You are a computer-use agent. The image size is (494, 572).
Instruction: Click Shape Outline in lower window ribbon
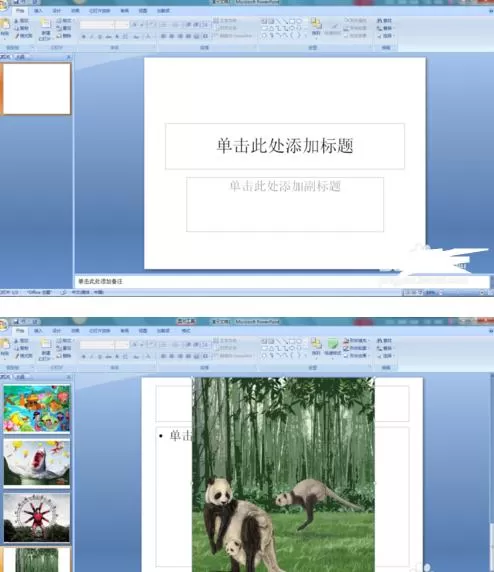(x=356, y=348)
